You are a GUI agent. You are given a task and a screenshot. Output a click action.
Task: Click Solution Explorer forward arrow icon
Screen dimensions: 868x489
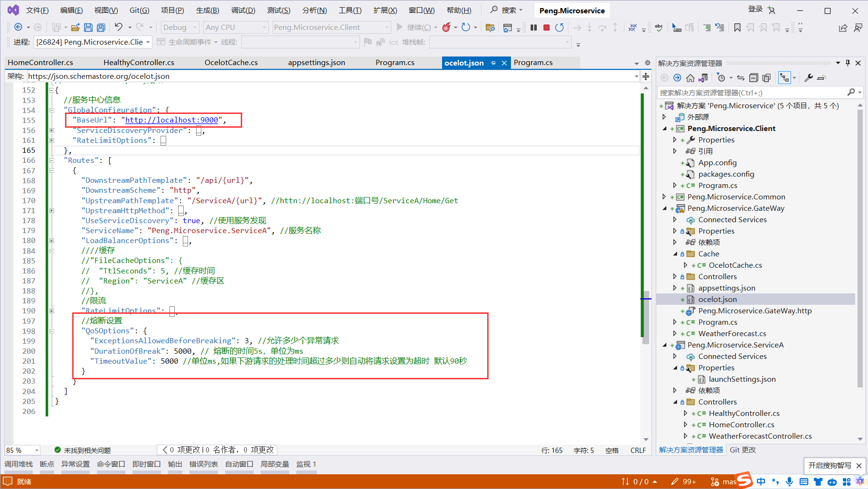pos(678,78)
